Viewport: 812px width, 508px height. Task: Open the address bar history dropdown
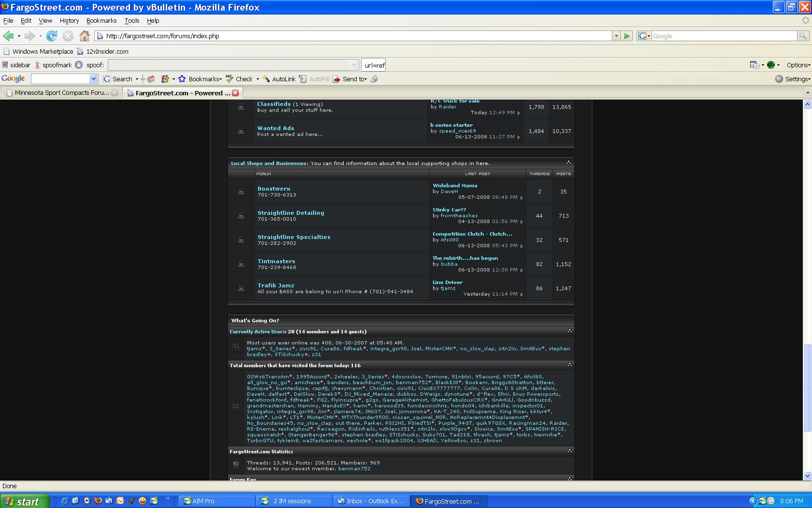coord(616,36)
